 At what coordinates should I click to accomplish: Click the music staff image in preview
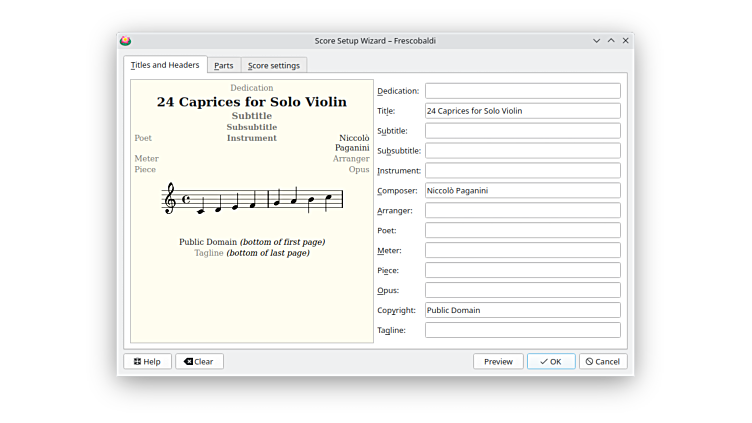252,199
